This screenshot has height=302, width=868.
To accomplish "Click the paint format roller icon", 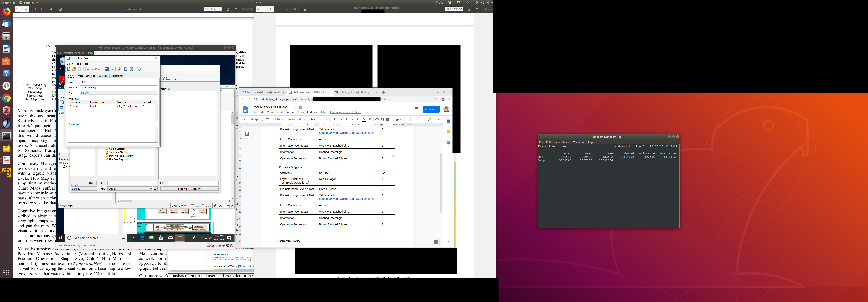I will (268, 119).
